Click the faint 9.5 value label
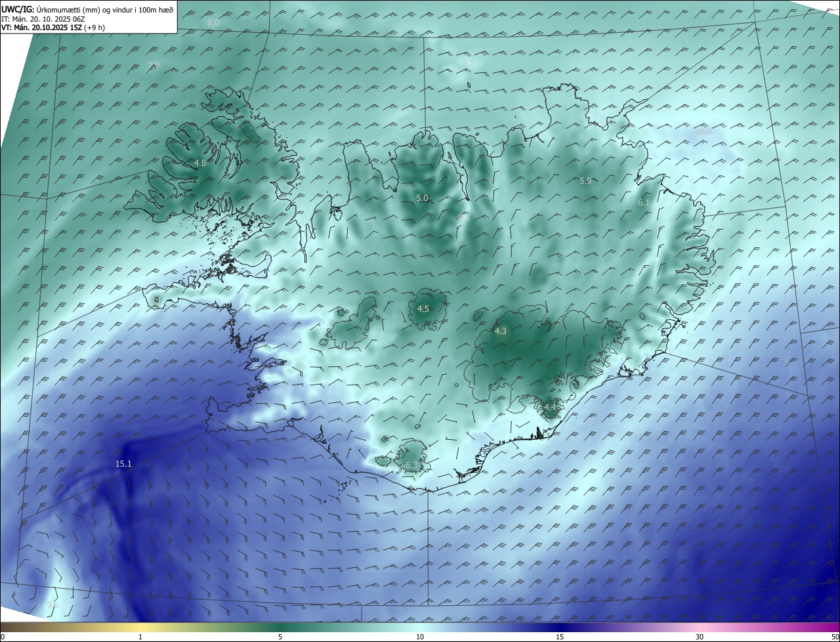 [469, 63]
